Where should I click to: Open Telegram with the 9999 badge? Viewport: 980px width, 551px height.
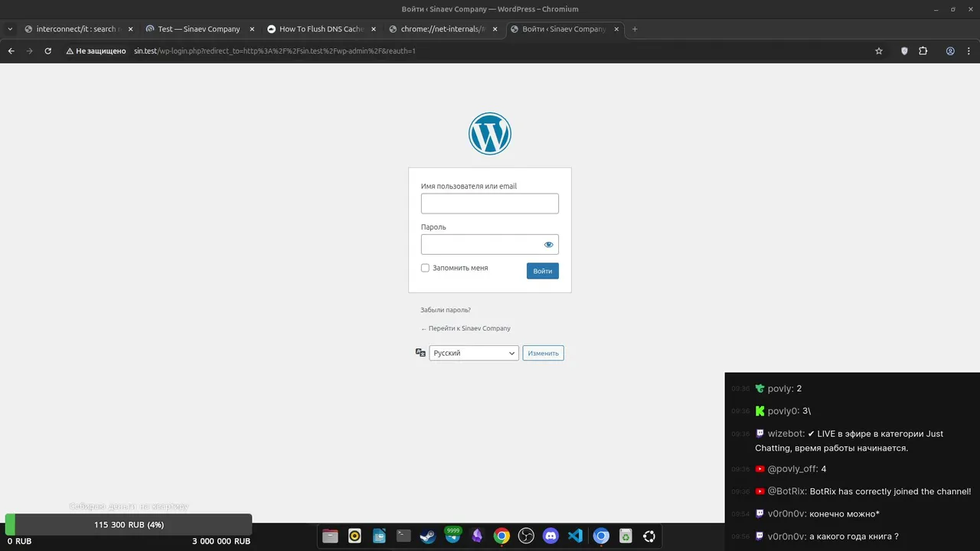point(452,536)
